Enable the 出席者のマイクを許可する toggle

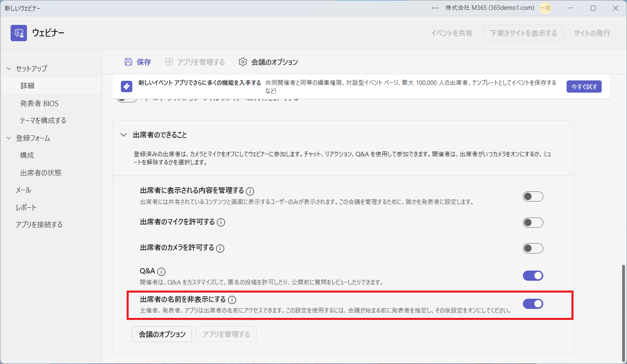pyautogui.click(x=533, y=222)
